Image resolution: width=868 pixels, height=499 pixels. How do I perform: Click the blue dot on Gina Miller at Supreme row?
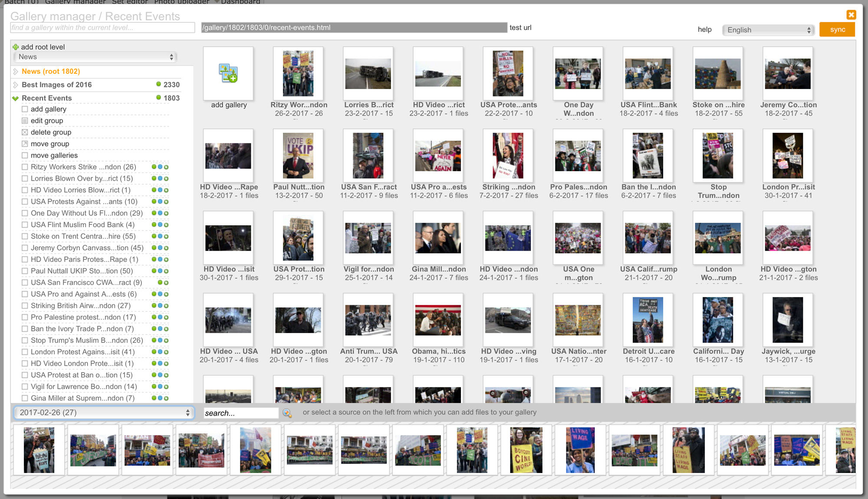pyautogui.click(x=160, y=398)
